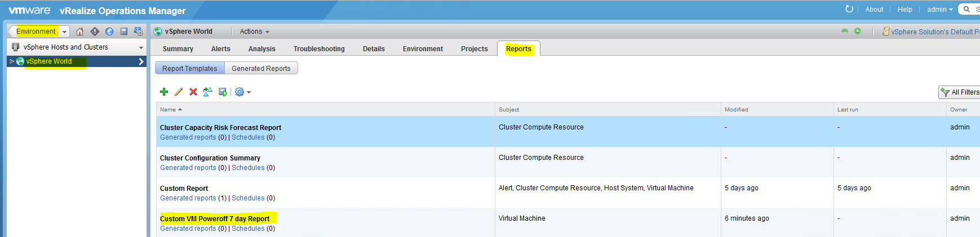Switch to the Environment tab

[x=423, y=49]
